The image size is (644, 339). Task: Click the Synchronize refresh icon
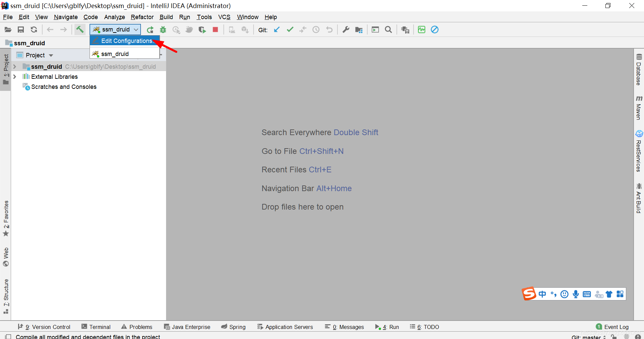(x=34, y=30)
